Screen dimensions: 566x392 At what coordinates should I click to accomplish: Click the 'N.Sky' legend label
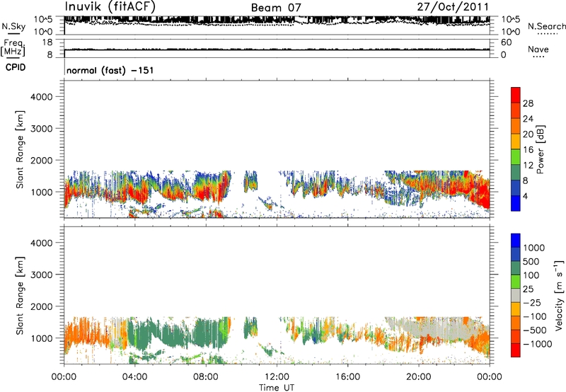13,26
